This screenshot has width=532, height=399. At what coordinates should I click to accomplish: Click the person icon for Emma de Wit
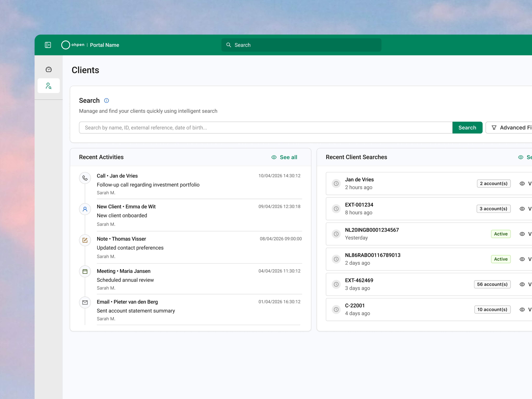click(85, 209)
